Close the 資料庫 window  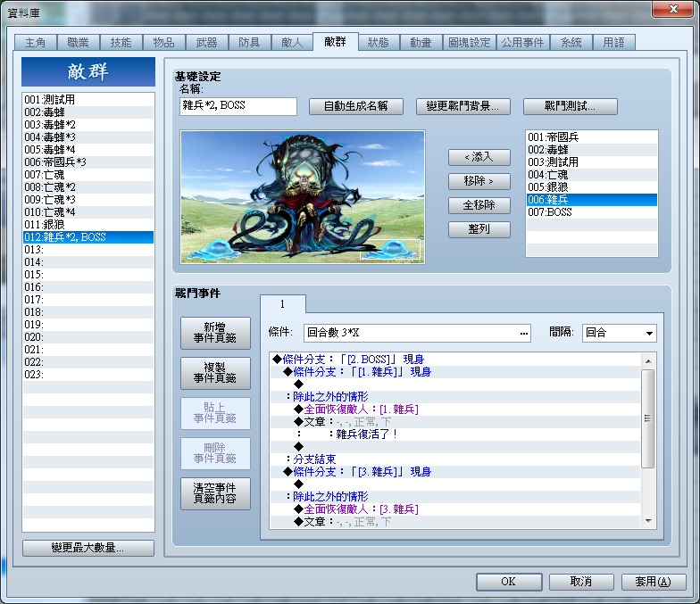click(x=673, y=9)
